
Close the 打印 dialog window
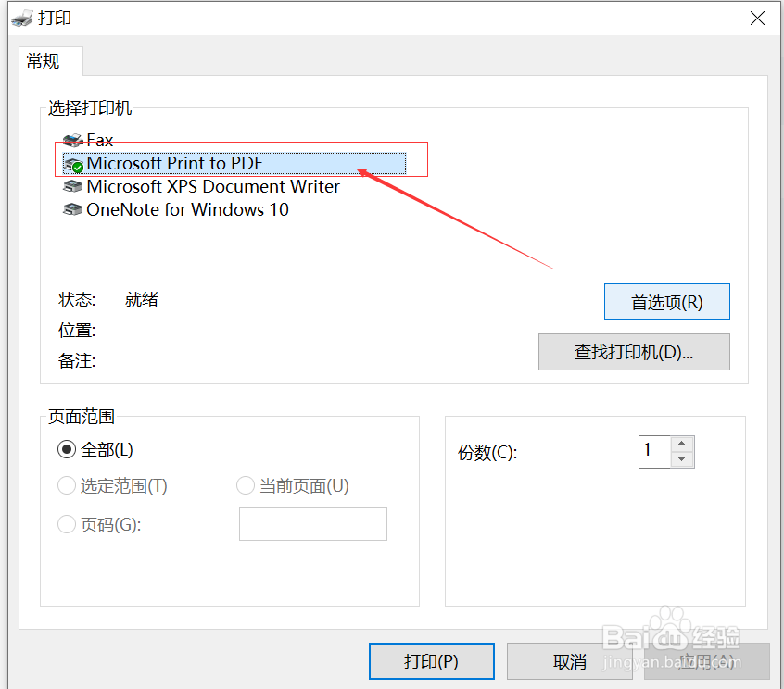(x=757, y=19)
